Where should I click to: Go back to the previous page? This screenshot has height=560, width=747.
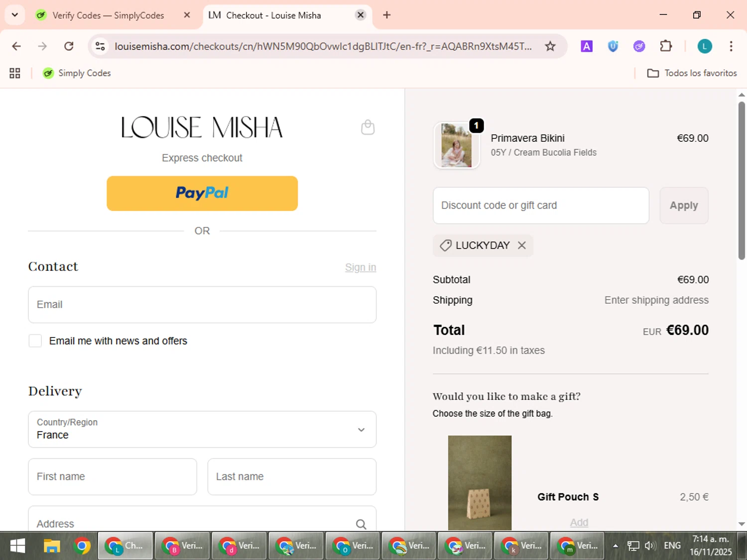[x=16, y=46]
